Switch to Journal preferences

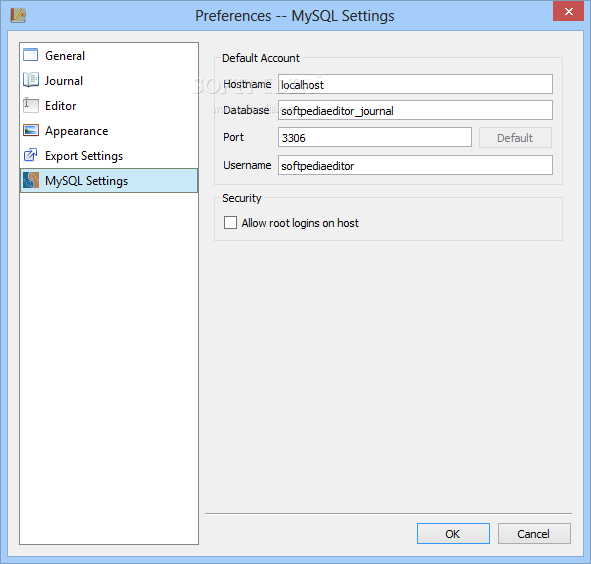tap(109, 80)
